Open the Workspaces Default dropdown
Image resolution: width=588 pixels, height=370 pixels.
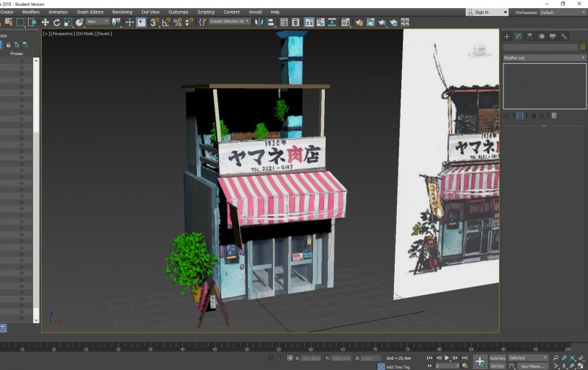(562, 13)
